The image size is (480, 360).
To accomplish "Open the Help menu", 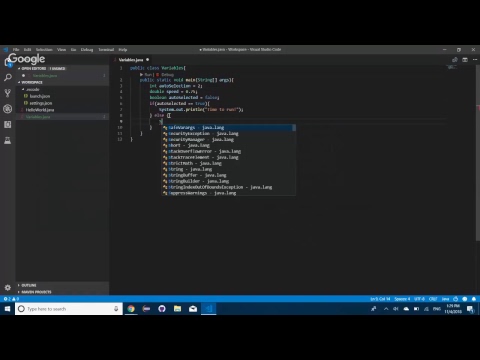I will tap(123, 50).
